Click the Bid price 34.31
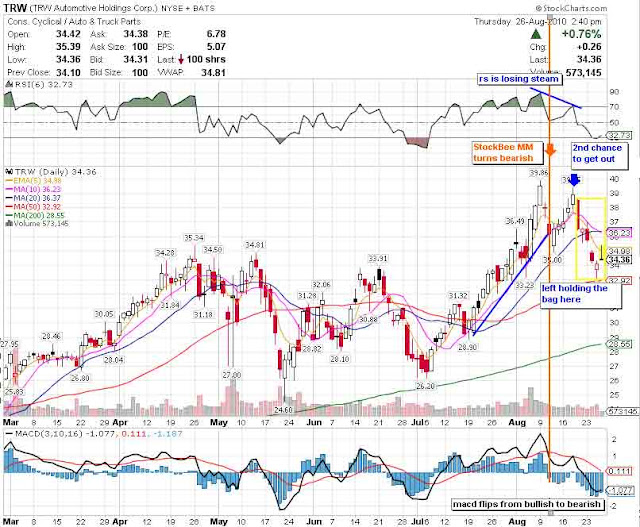Image resolution: width=640 pixels, height=527 pixels. (136, 60)
